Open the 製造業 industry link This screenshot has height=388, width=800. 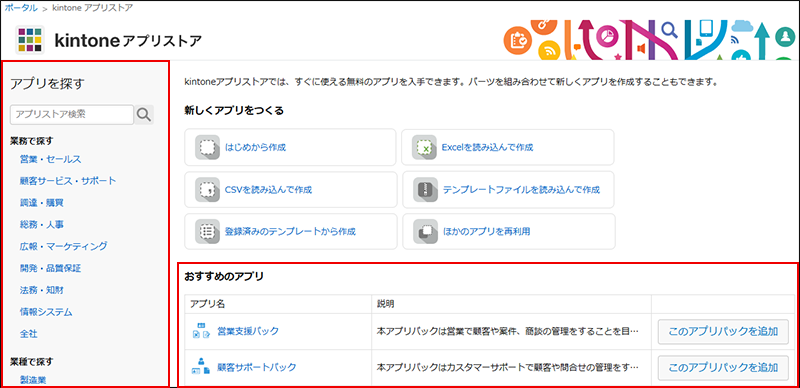33,380
